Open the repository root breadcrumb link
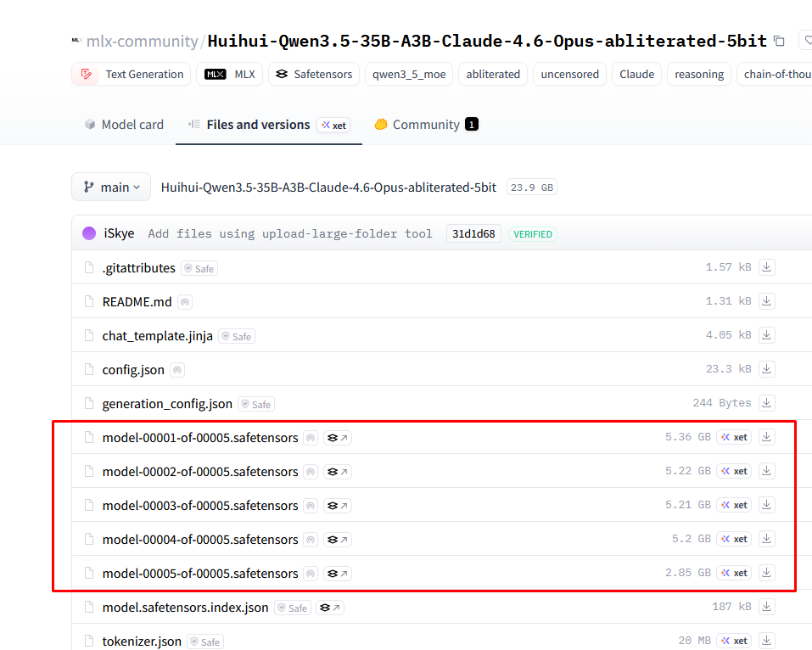Viewport: 812px width, 650px height. click(328, 187)
